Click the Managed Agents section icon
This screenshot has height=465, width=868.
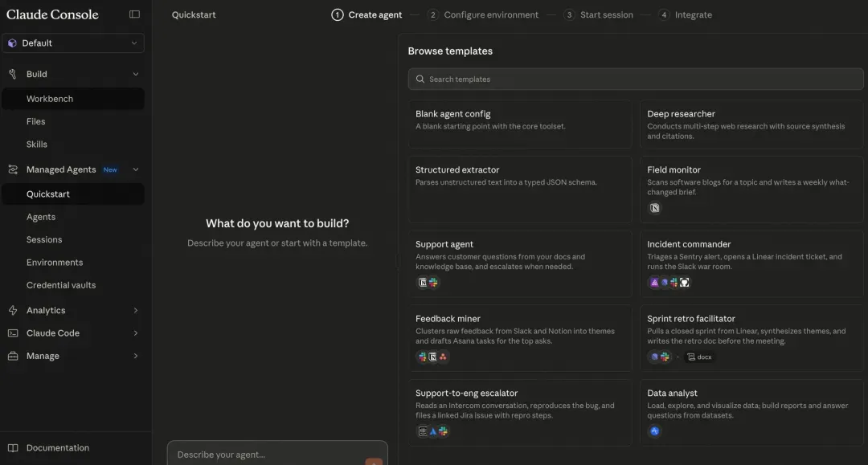click(x=13, y=169)
